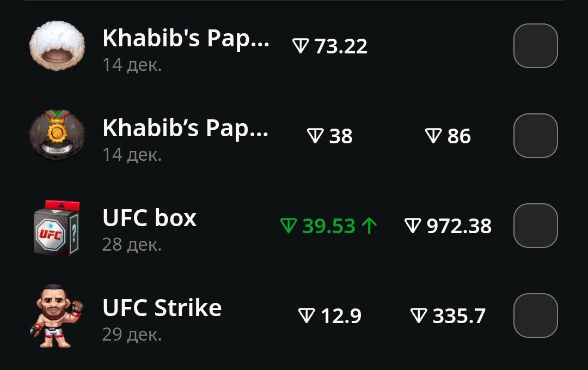Open the first Khabib's Pap... item title
The width and height of the screenshot is (588, 370).
coord(186,39)
